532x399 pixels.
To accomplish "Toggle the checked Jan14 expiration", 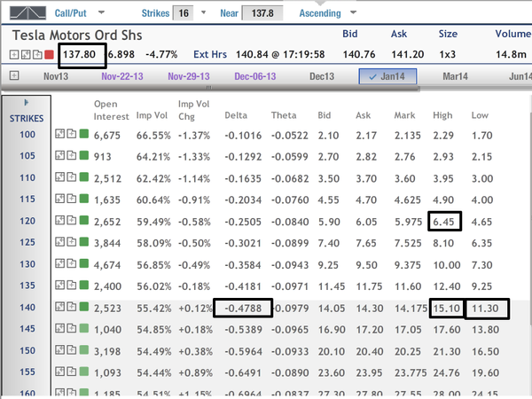I will pos(387,76).
